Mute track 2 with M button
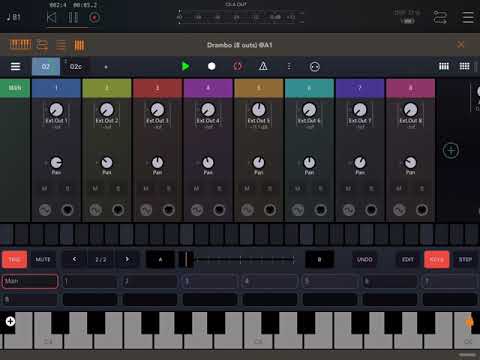The height and width of the screenshot is (360, 480). pos(95,188)
